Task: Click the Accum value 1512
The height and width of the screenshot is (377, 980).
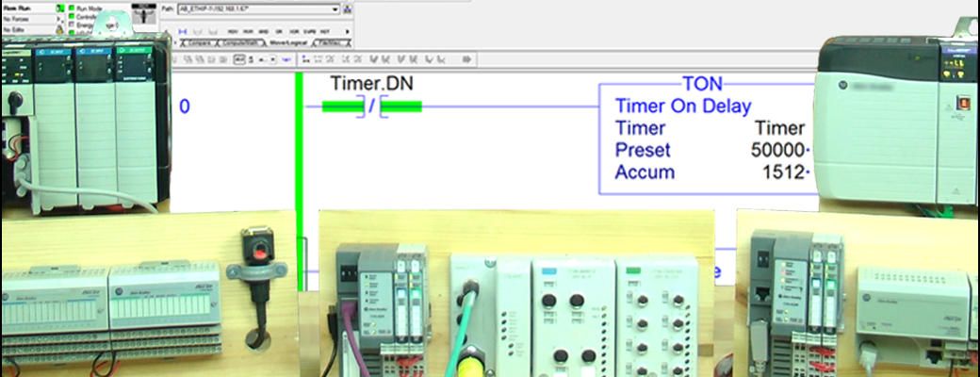Action: pyautogui.click(x=784, y=172)
